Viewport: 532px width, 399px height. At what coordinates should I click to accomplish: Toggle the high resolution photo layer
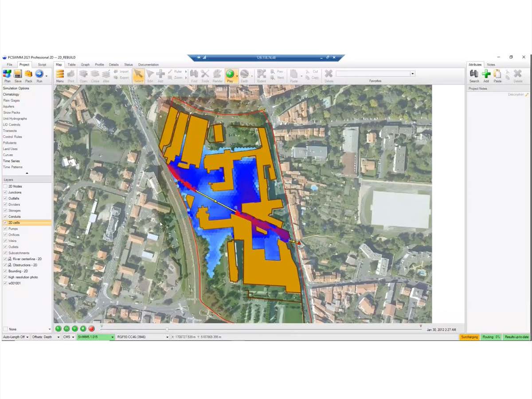5,277
